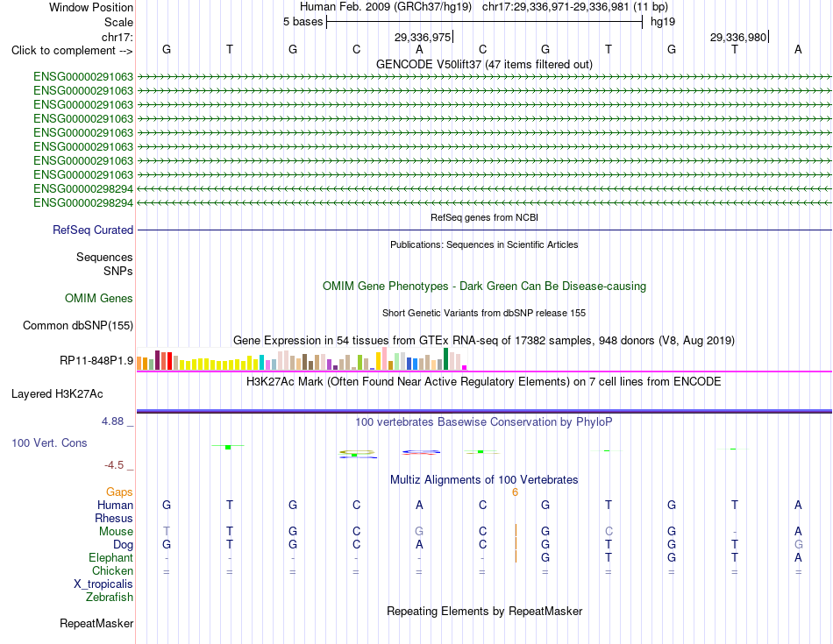Click the -4.5 PhyloP lower scale value
Screen dimensions: 833x644
tap(114, 465)
